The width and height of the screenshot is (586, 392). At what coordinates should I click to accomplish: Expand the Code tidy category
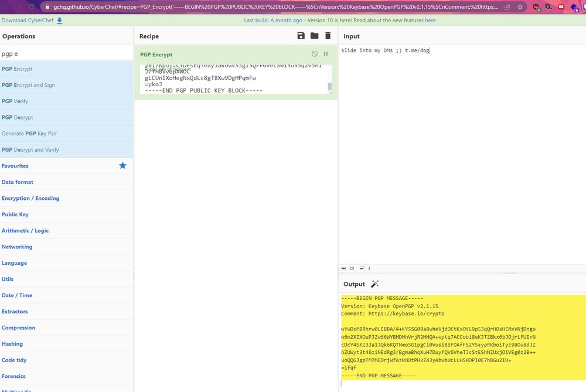tap(67, 360)
